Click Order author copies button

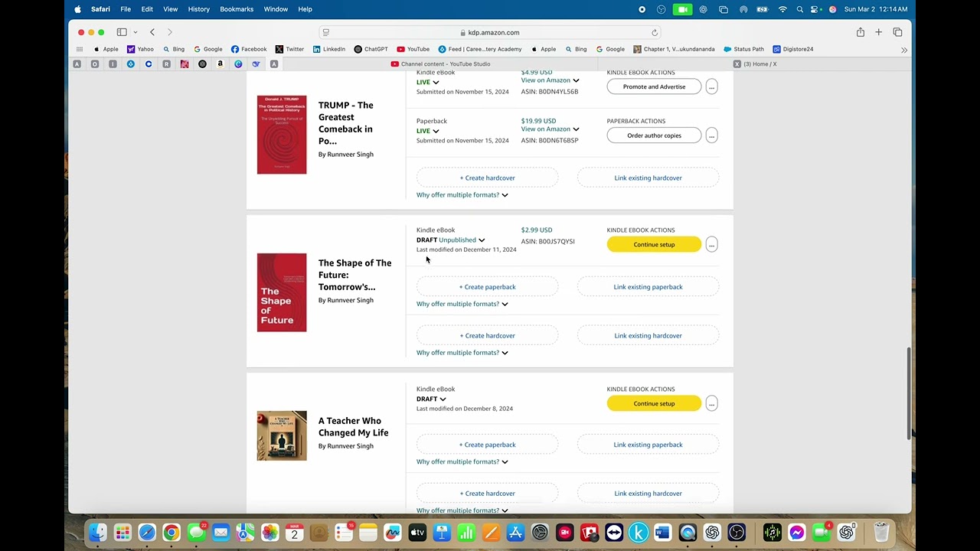654,135
